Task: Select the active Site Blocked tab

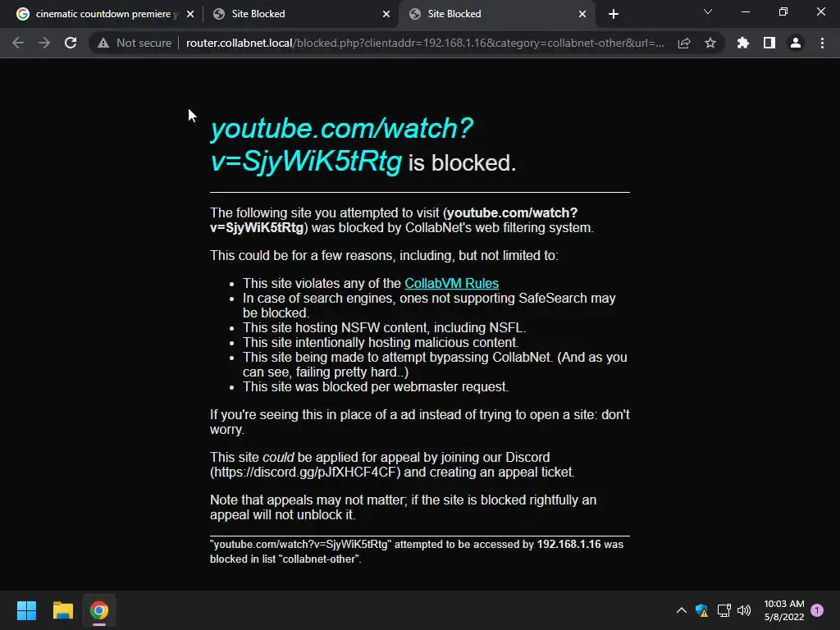Action: click(x=495, y=14)
